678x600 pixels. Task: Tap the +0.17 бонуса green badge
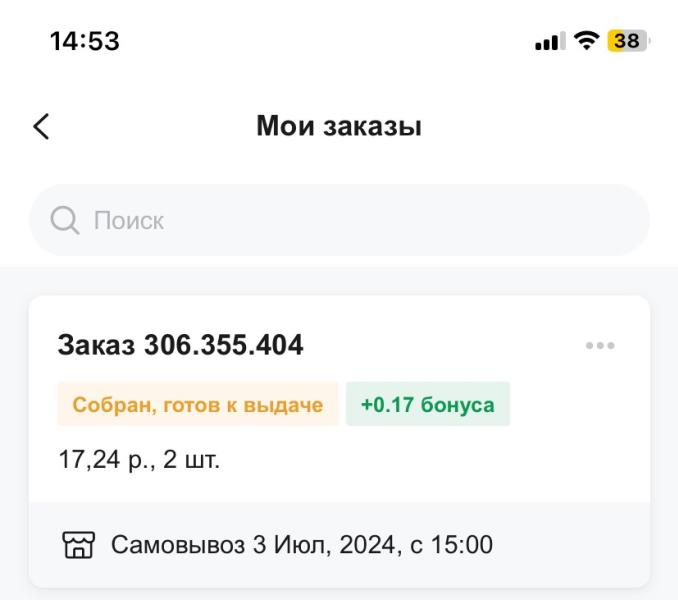pos(428,404)
